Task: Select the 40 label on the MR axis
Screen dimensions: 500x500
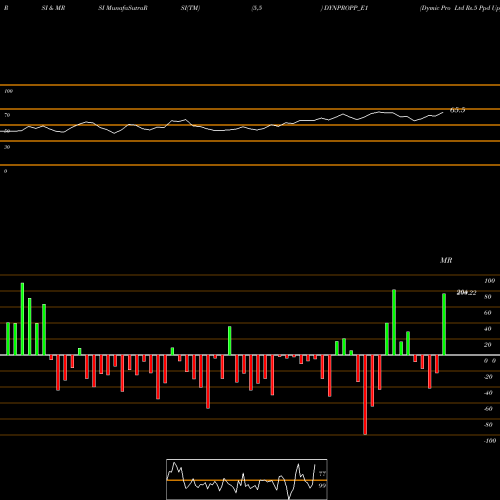Action: point(487,329)
